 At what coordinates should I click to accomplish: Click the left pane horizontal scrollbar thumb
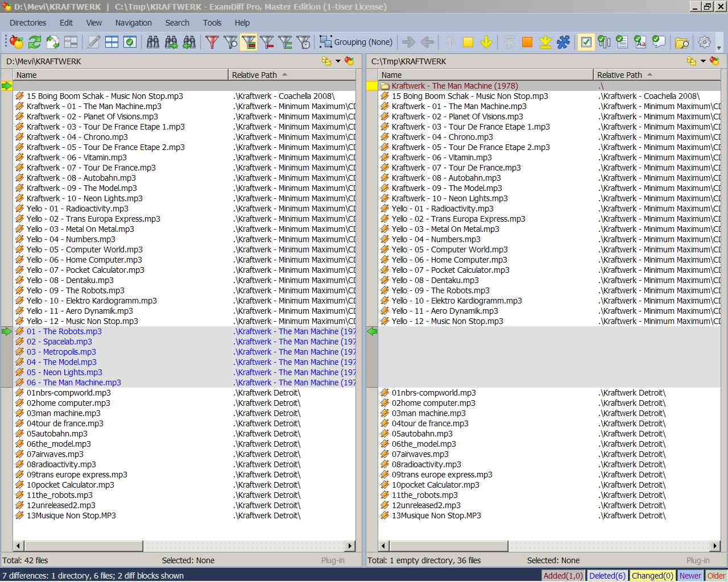pyautogui.click(x=83, y=546)
